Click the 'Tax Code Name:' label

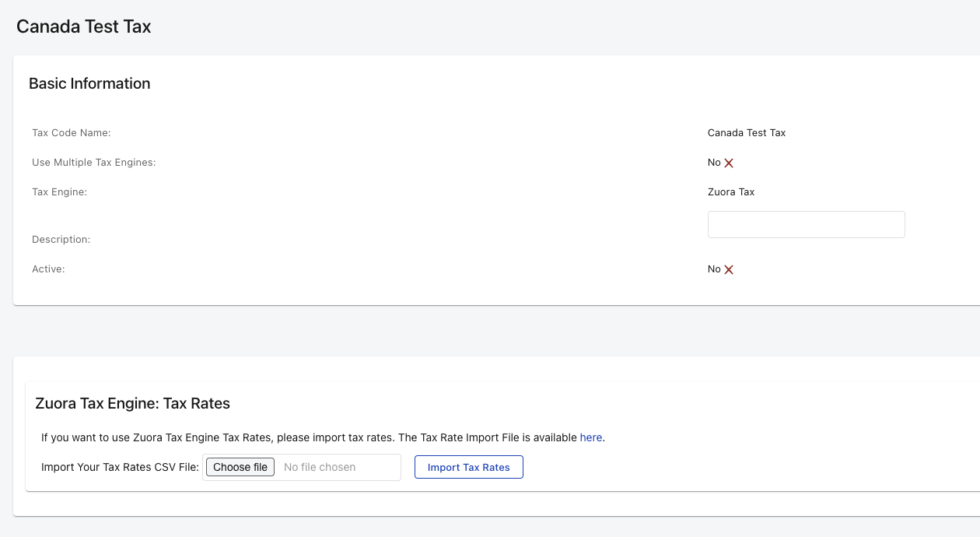click(72, 133)
